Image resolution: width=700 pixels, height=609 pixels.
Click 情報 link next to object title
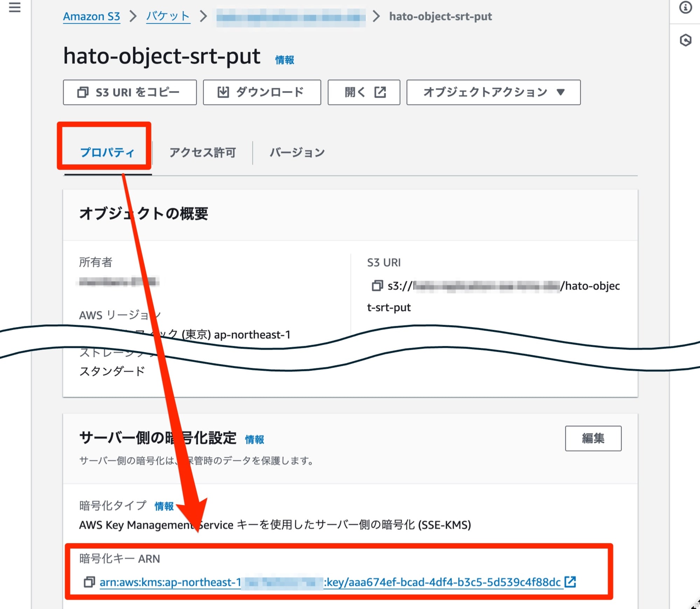[x=285, y=60]
